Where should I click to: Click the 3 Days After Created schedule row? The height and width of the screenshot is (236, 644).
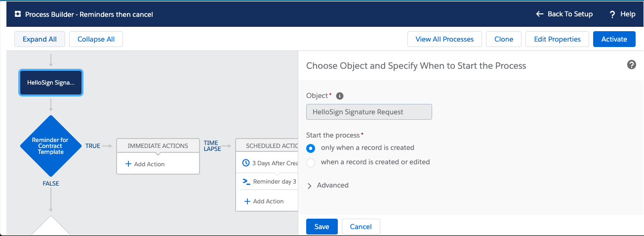tap(267, 163)
